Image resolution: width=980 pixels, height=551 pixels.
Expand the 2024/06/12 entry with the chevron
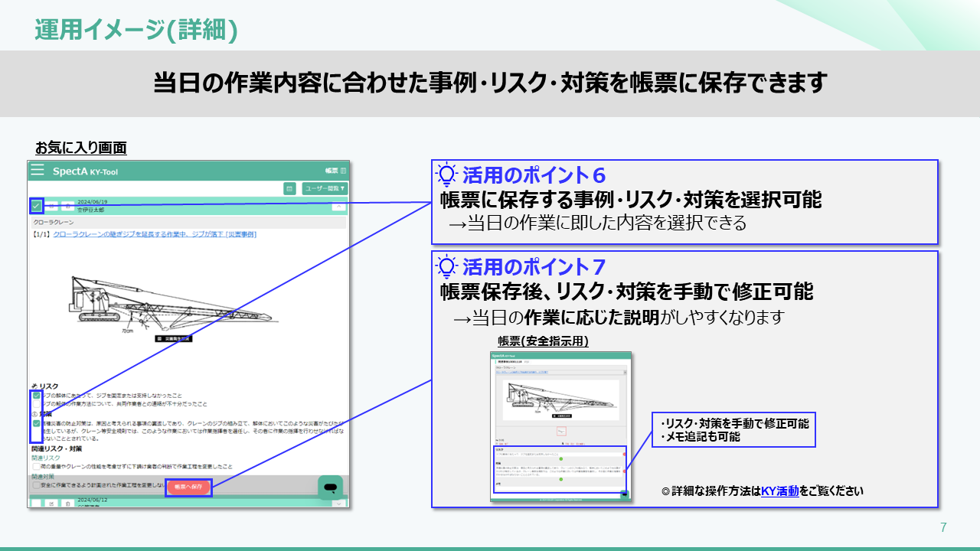click(x=338, y=504)
